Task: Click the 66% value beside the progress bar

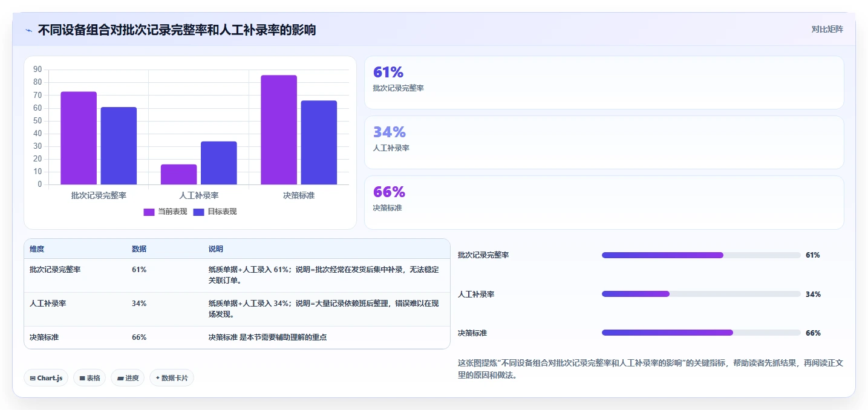Action: tap(813, 333)
